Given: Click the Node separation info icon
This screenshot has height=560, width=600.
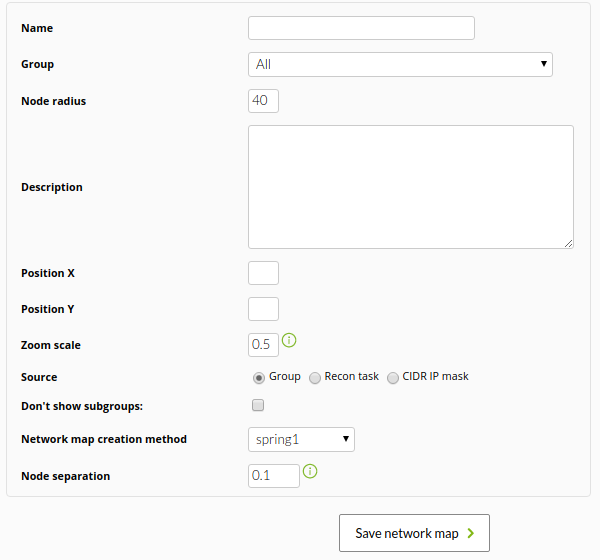Looking at the screenshot, I should coord(310,471).
